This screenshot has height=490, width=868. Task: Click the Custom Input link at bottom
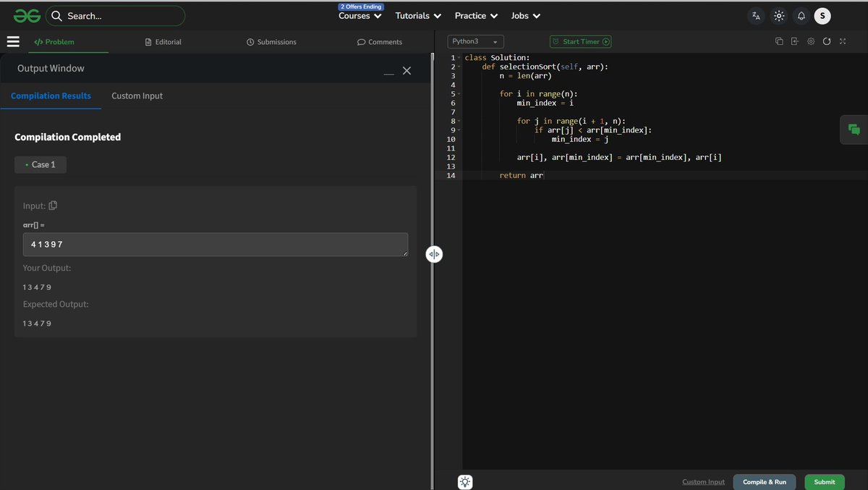coord(703,482)
